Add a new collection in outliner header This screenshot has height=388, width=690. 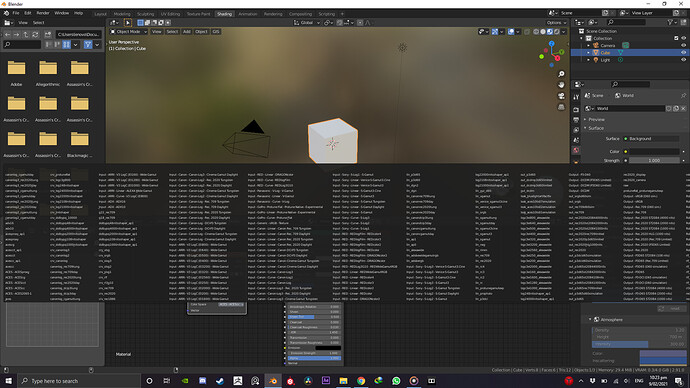click(683, 22)
